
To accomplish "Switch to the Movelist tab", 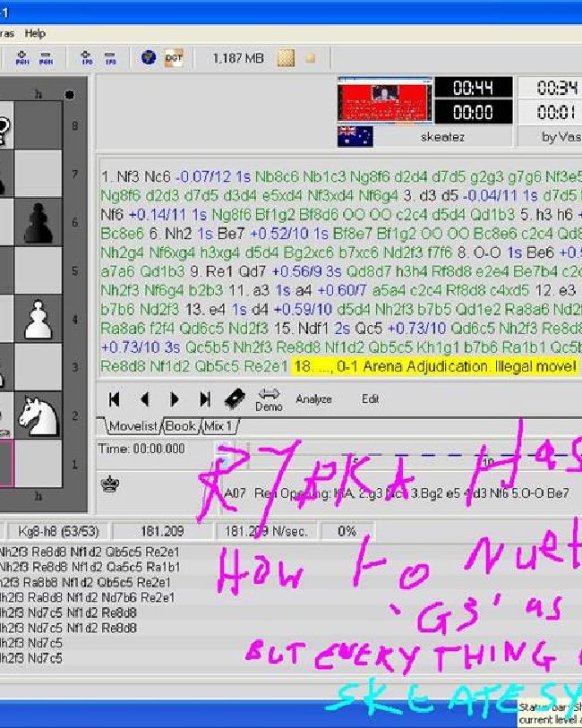I will point(133,426).
